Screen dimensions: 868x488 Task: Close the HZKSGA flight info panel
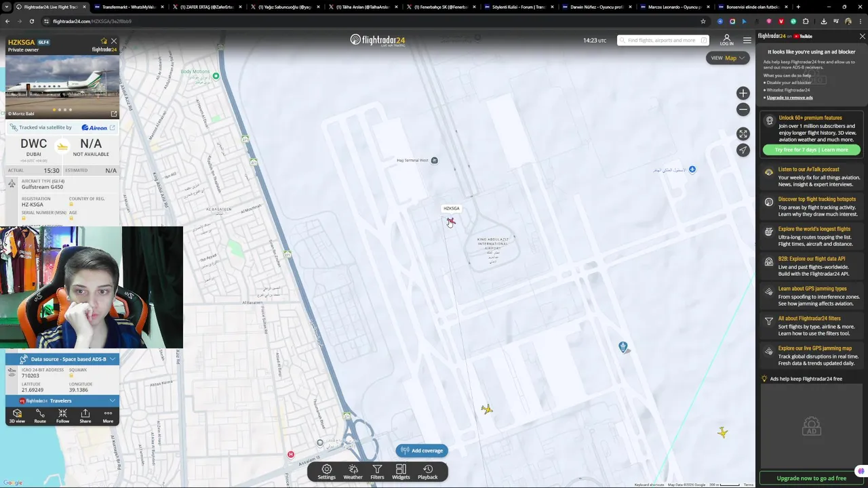pos(114,41)
